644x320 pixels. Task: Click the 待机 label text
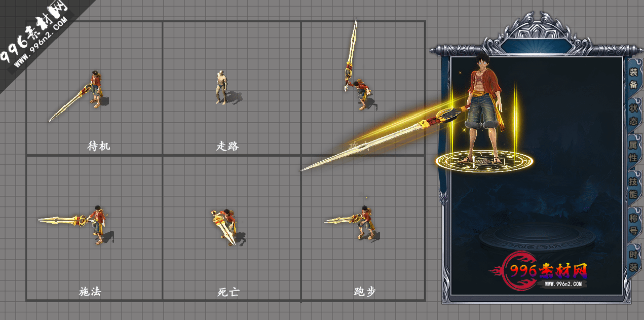tap(99, 146)
